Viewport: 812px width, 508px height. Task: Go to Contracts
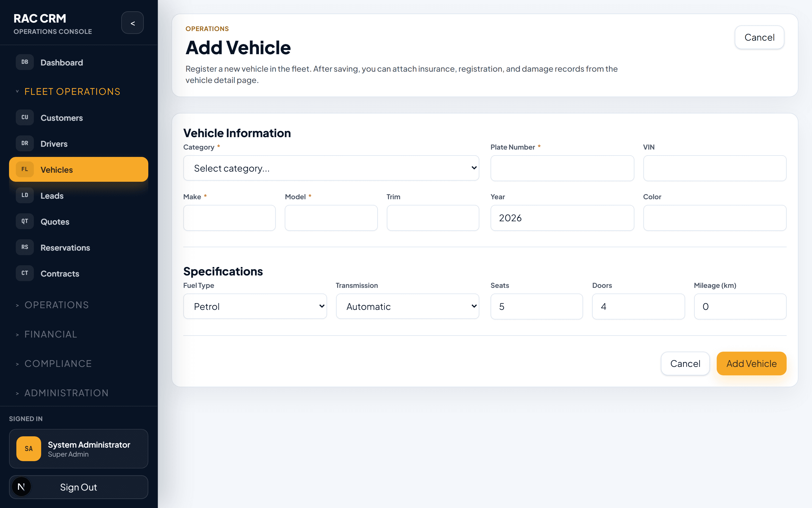[78, 273]
